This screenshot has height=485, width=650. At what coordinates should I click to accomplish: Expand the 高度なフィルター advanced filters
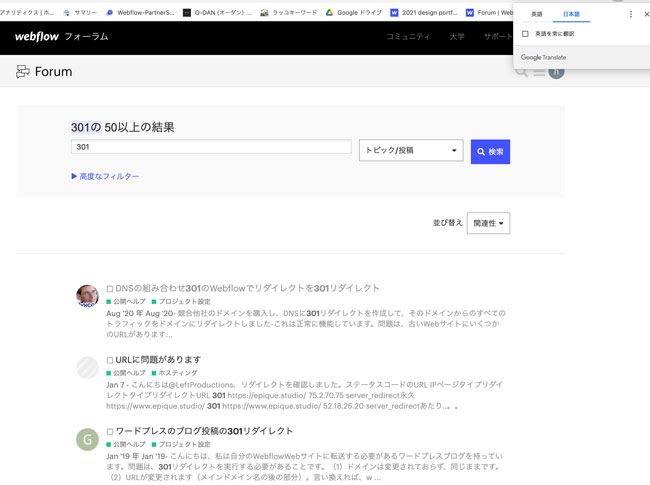(105, 176)
